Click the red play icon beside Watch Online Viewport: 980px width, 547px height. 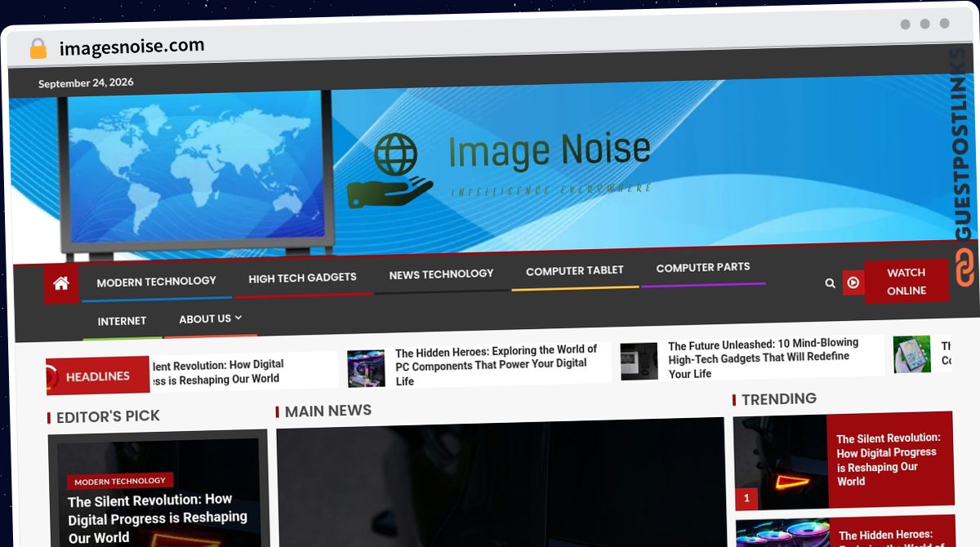click(853, 282)
